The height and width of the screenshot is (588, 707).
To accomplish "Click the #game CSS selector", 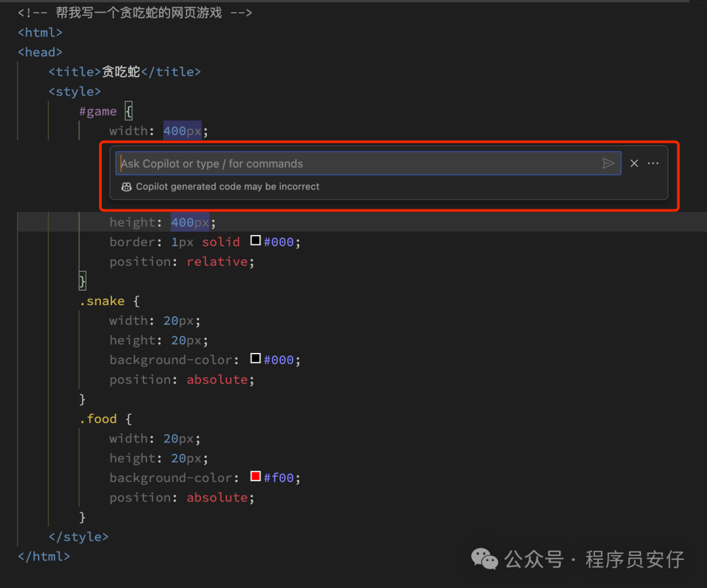I will tap(98, 111).
